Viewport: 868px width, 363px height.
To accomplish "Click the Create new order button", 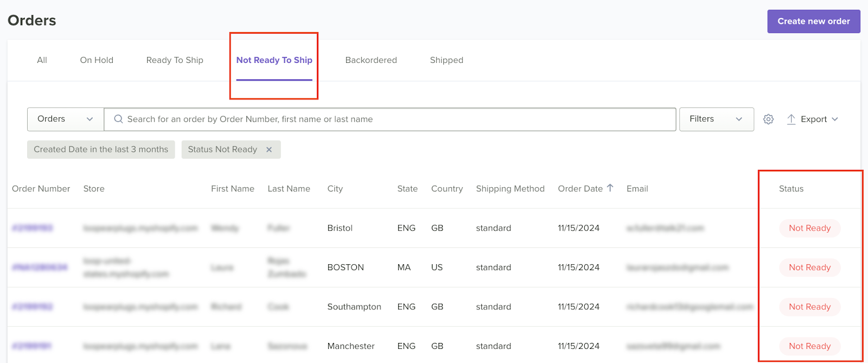I will coord(814,21).
